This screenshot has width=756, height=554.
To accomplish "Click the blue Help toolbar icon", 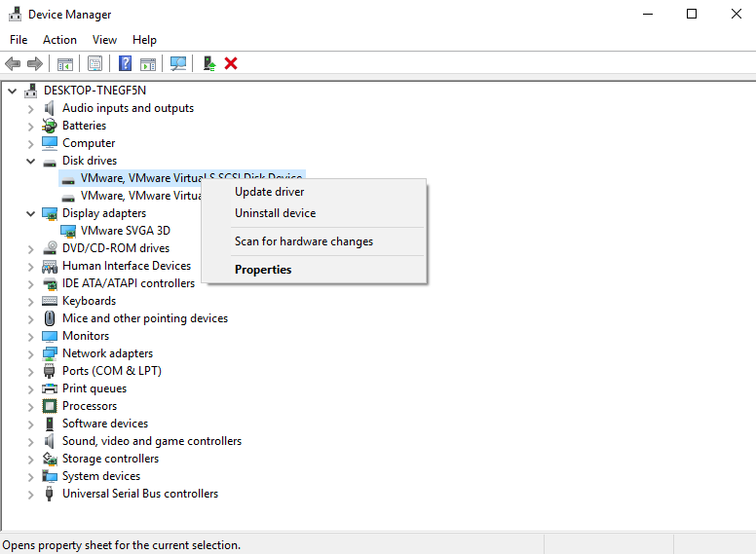I will coord(125,63).
